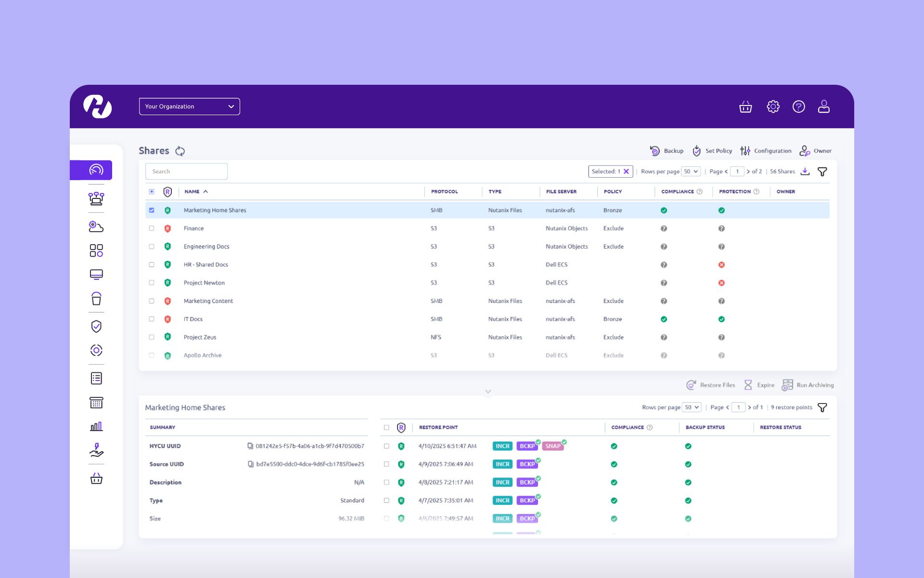
Task: Open the calendar events sidebar icon
Action: [x=96, y=403]
